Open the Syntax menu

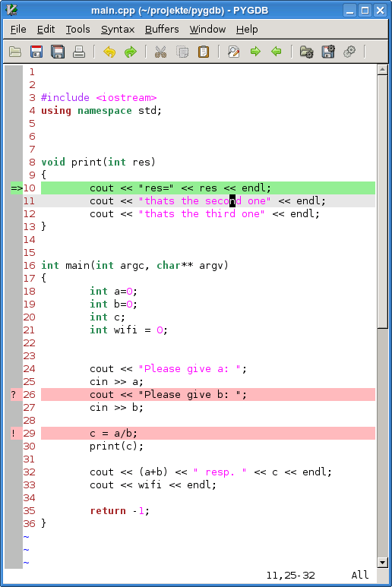tap(118, 29)
